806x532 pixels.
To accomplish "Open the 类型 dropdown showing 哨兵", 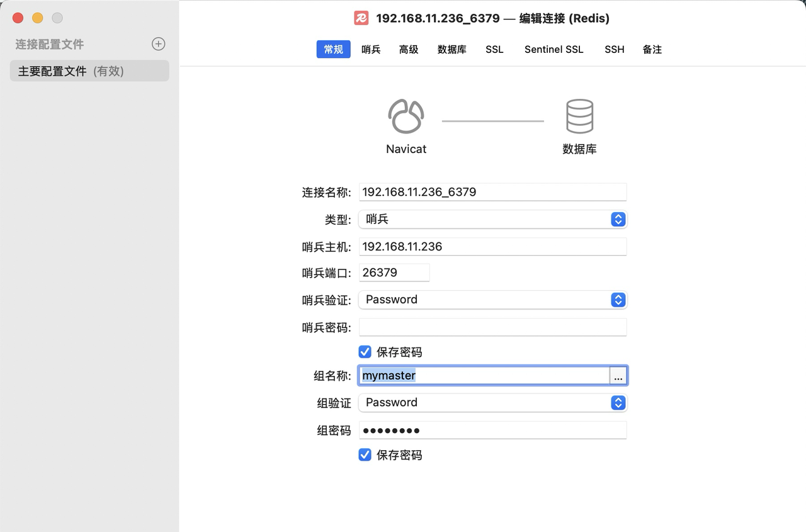I will 617,219.
